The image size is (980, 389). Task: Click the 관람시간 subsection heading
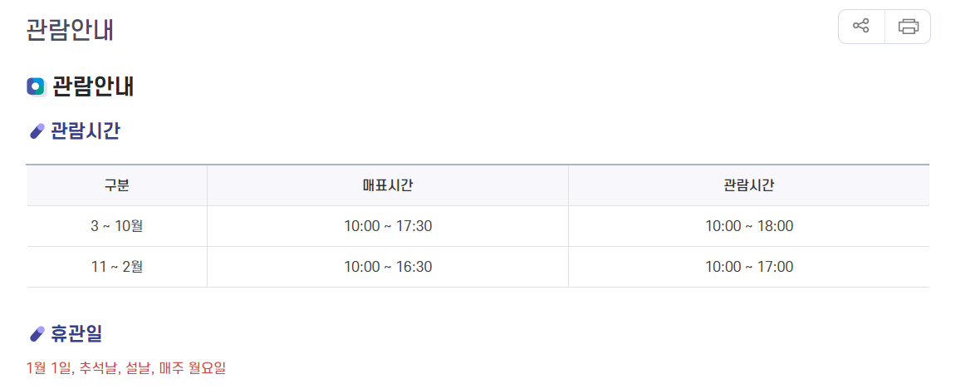coord(85,131)
